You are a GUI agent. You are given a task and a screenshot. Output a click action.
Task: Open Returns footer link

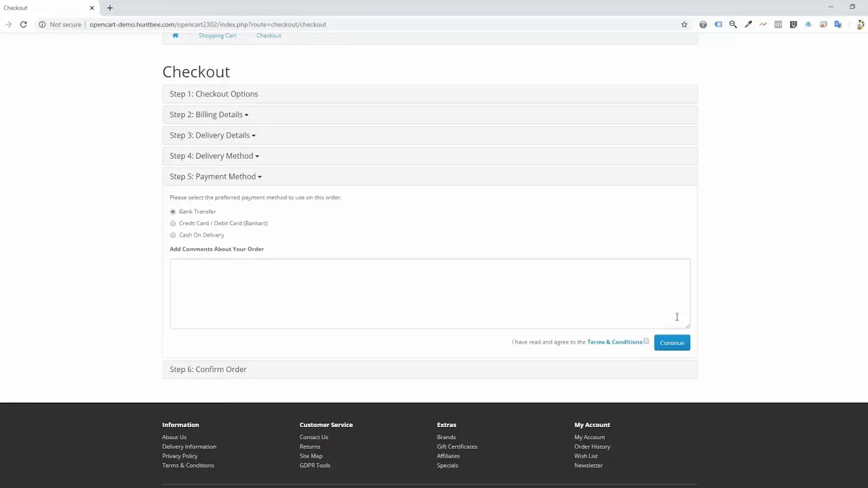point(310,447)
